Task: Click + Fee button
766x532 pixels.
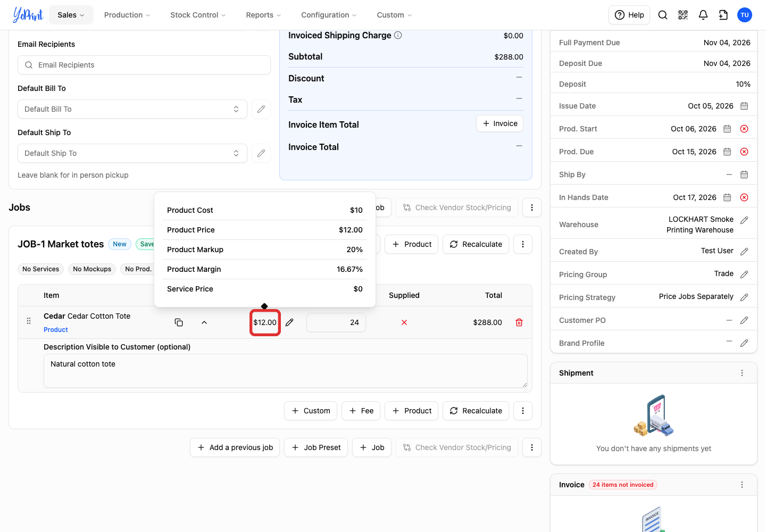Action: coord(361,411)
